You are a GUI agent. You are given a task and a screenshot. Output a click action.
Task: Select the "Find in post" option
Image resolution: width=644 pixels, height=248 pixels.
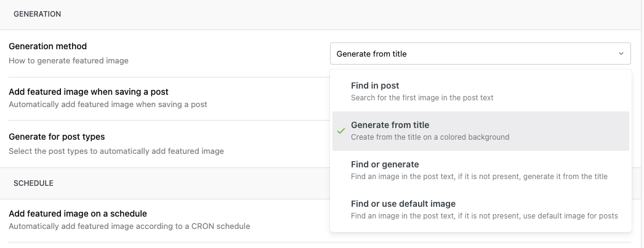(x=375, y=86)
